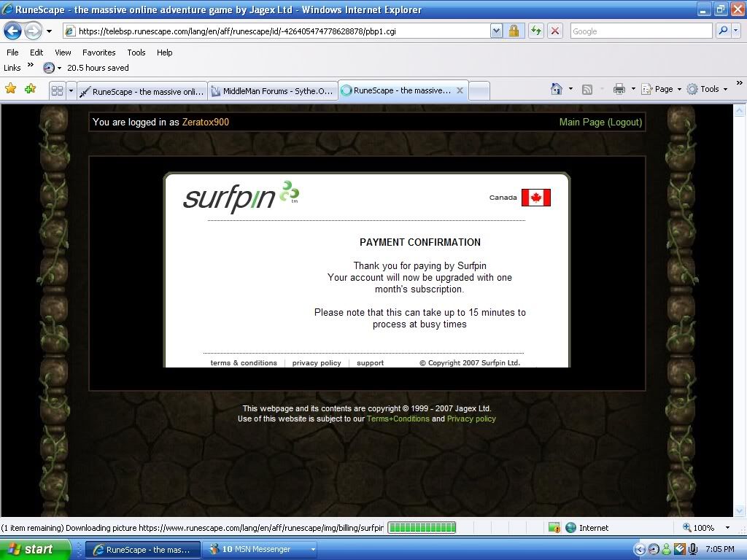
Task: Open the File menu
Action: (12, 52)
